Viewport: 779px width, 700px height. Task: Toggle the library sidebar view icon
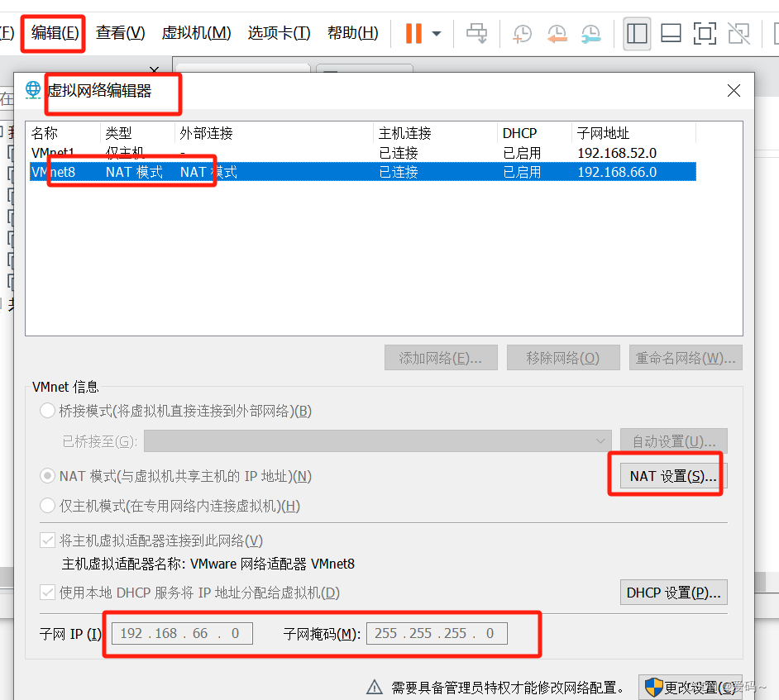point(637,34)
